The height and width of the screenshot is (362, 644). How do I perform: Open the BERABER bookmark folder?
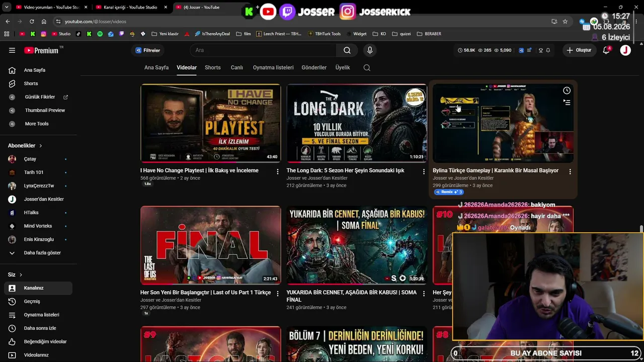tap(429, 34)
